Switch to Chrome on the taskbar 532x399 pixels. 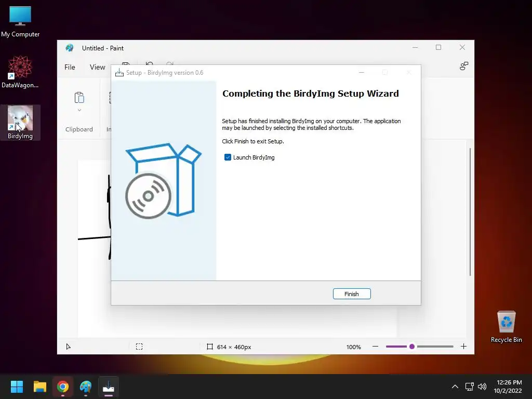pyautogui.click(x=63, y=387)
